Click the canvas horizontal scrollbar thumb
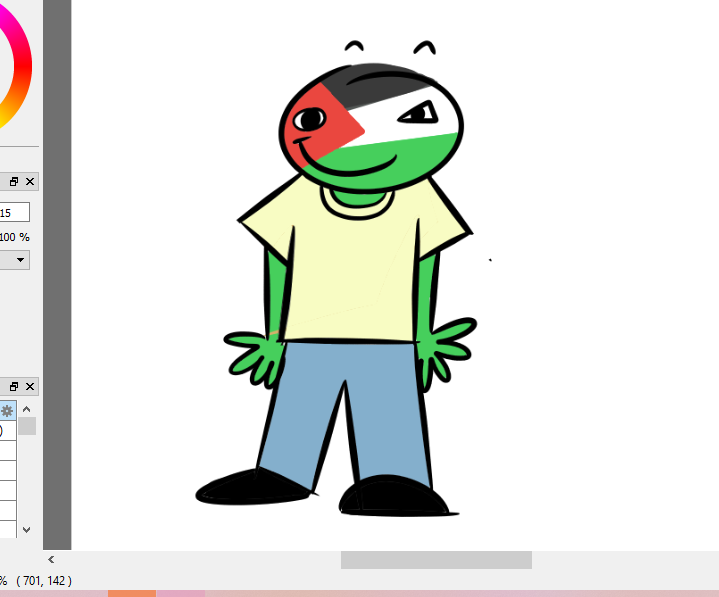This screenshot has height=597, width=719. [x=436, y=560]
